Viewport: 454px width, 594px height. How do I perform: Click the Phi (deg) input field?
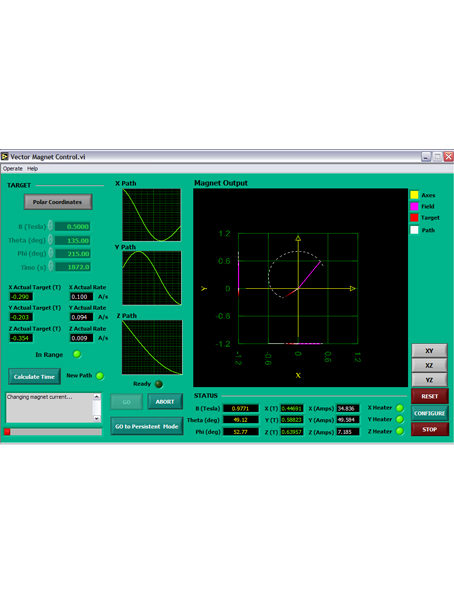(x=72, y=253)
